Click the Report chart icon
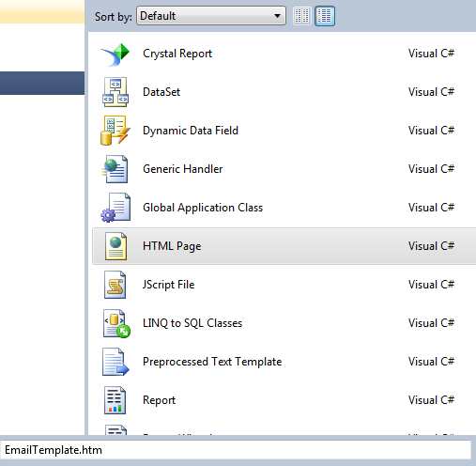The width and height of the screenshot is (476, 466). pyautogui.click(x=115, y=400)
